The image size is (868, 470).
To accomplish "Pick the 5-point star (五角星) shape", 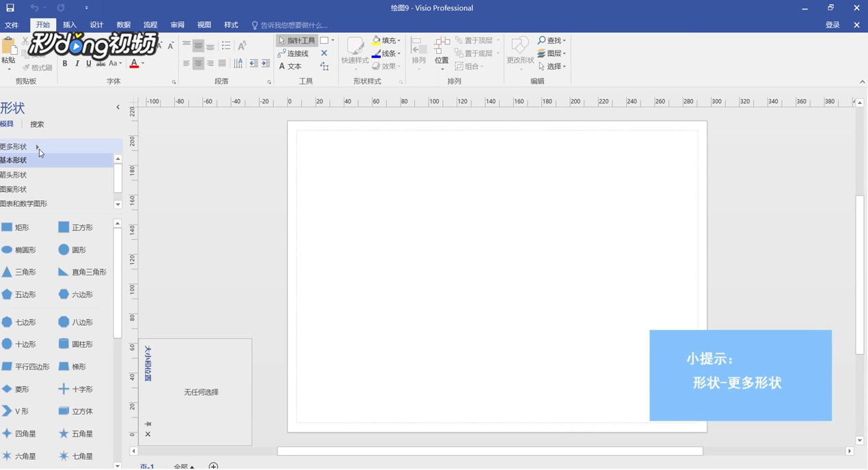I will pos(75,433).
